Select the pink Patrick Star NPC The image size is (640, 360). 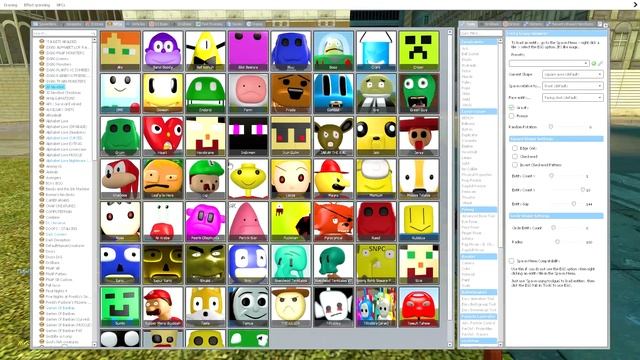coord(248,221)
